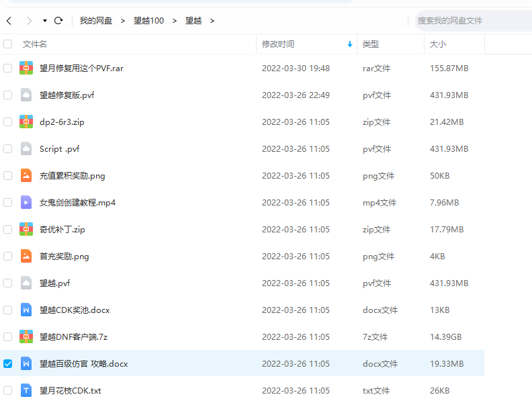Image resolution: width=532 pixels, height=407 pixels.
Task: Select file name 望月花枝CDK.txt
Action: point(71,390)
